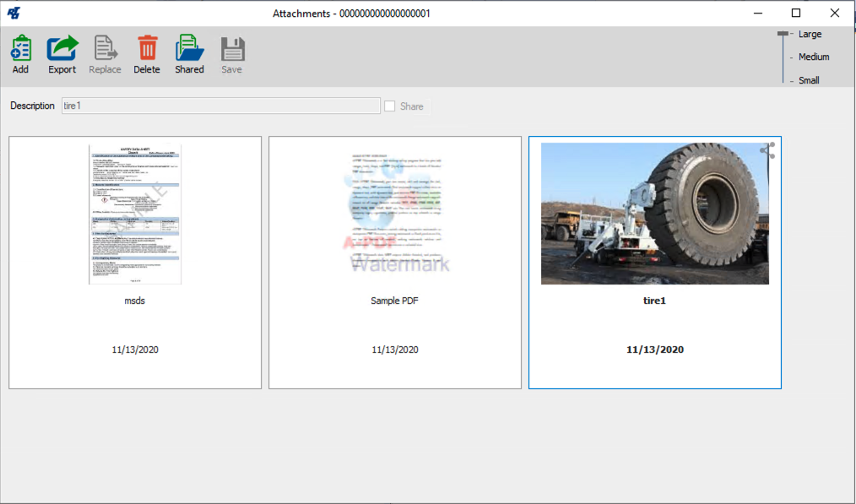The height and width of the screenshot is (504, 856).
Task: Delete the selected attachment
Action: [x=147, y=49]
